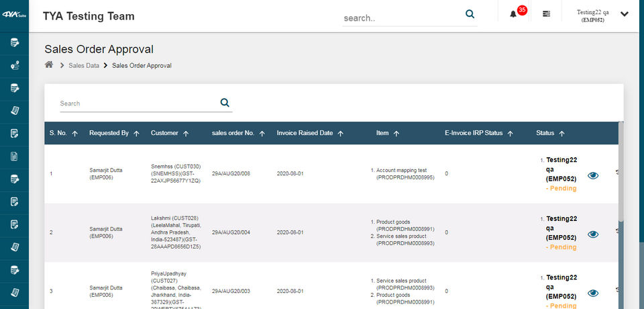Image resolution: width=644 pixels, height=309 pixels.
Task: Click Pending status in Snemhss row
Action: tap(561, 189)
